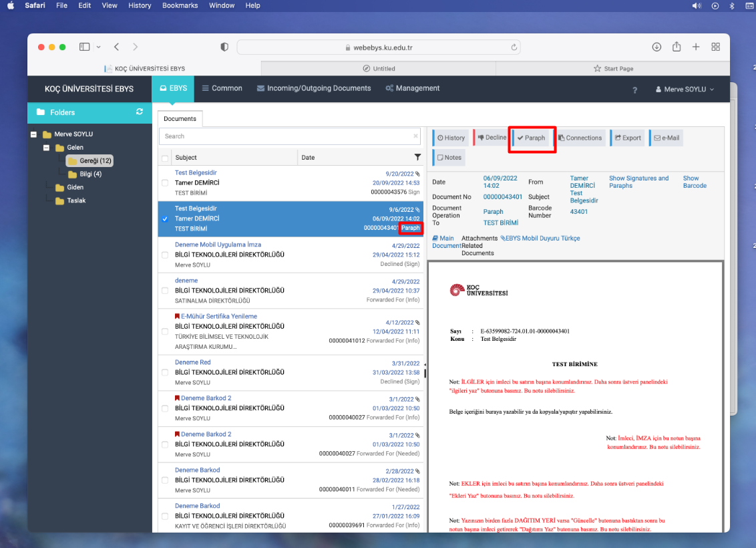Refresh the Folders panel
The width and height of the screenshot is (756, 548).
[140, 112]
